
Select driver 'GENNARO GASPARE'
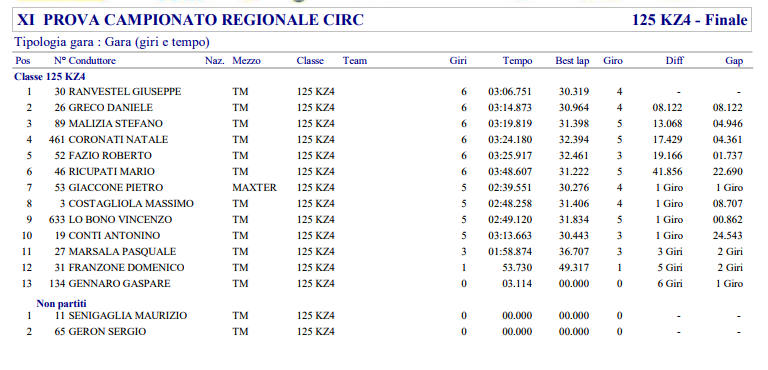pos(120,284)
